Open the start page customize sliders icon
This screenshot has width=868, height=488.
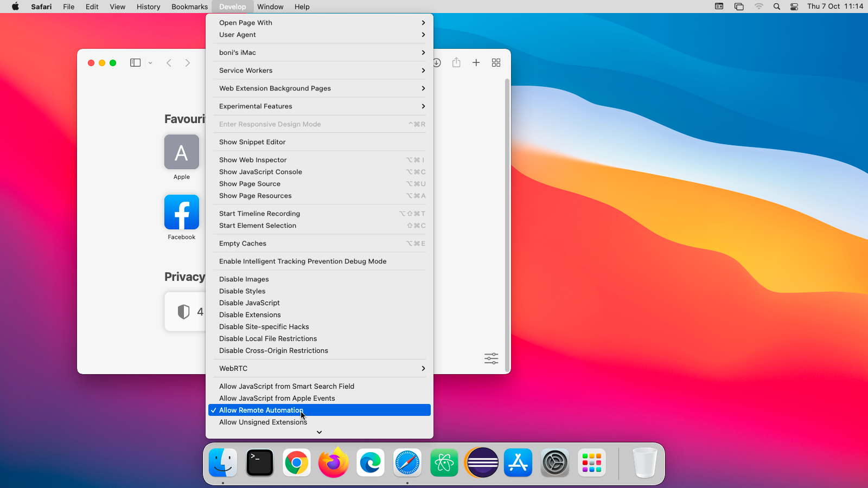point(491,358)
